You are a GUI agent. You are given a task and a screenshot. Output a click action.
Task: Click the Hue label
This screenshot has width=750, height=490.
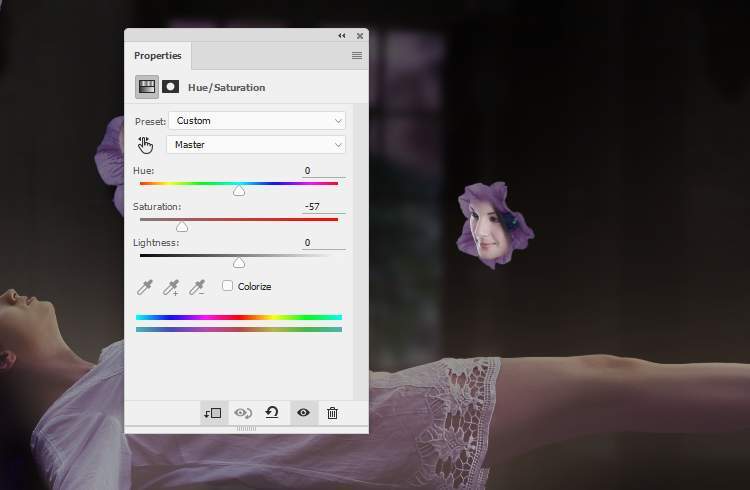click(143, 171)
